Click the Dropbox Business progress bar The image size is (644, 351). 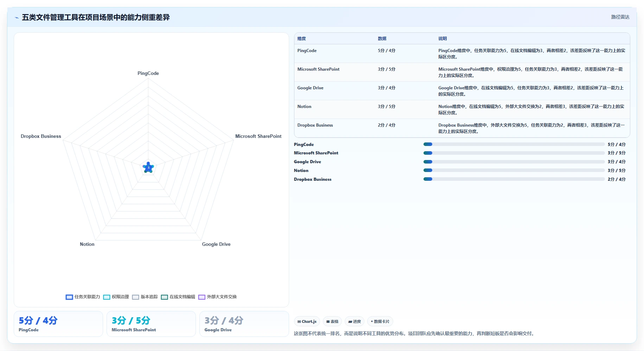514,179
